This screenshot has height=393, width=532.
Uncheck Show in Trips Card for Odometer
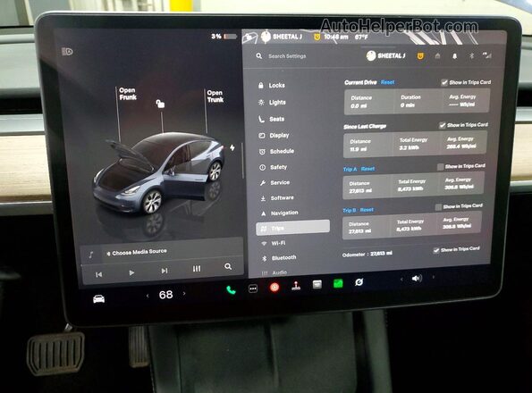[x=436, y=250]
